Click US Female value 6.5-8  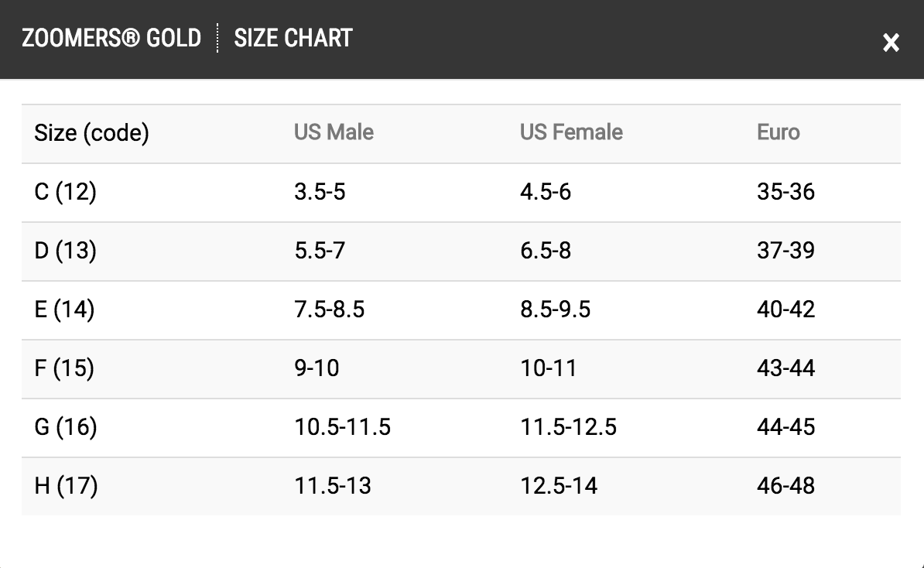pos(546,251)
